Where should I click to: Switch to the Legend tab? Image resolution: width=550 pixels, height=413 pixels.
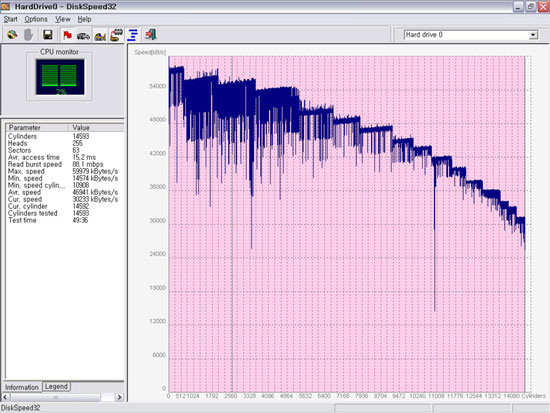click(x=56, y=386)
